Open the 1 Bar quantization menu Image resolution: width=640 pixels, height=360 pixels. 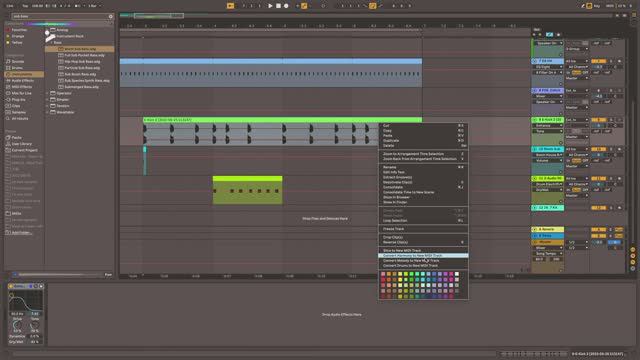[94, 6]
